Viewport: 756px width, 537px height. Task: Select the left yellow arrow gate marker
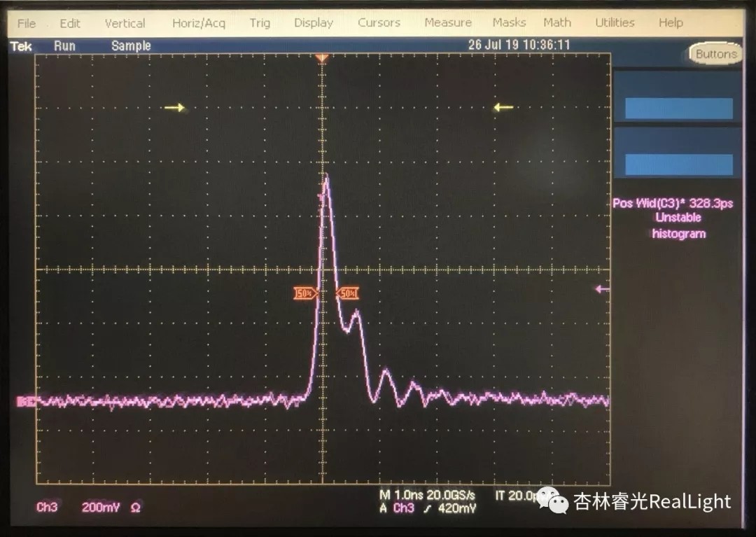tap(175, 108)
